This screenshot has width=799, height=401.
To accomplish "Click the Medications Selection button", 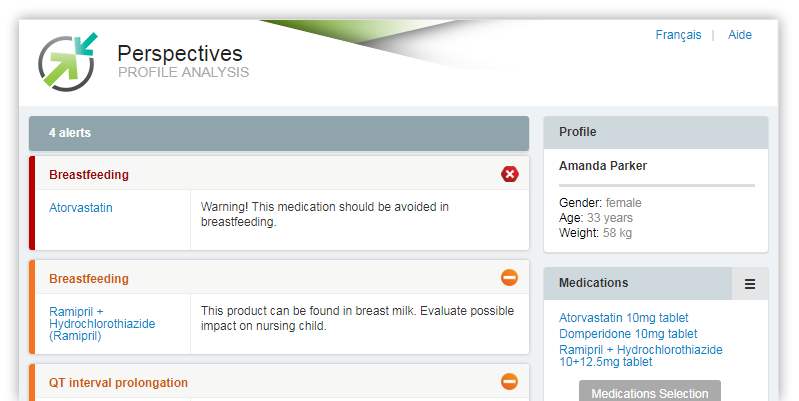I will click(650, 391).
